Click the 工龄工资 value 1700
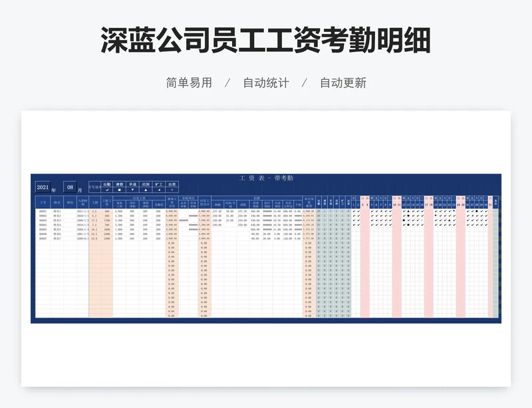 (106, 220)
